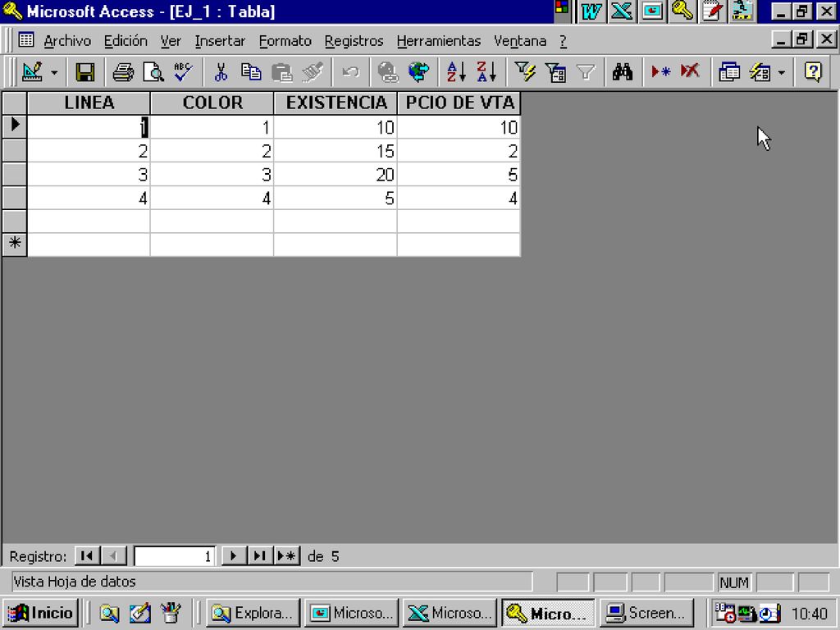The image size is (840, 630).
Task: Copy selection with the Copy icon
Action: pos(251,72)
